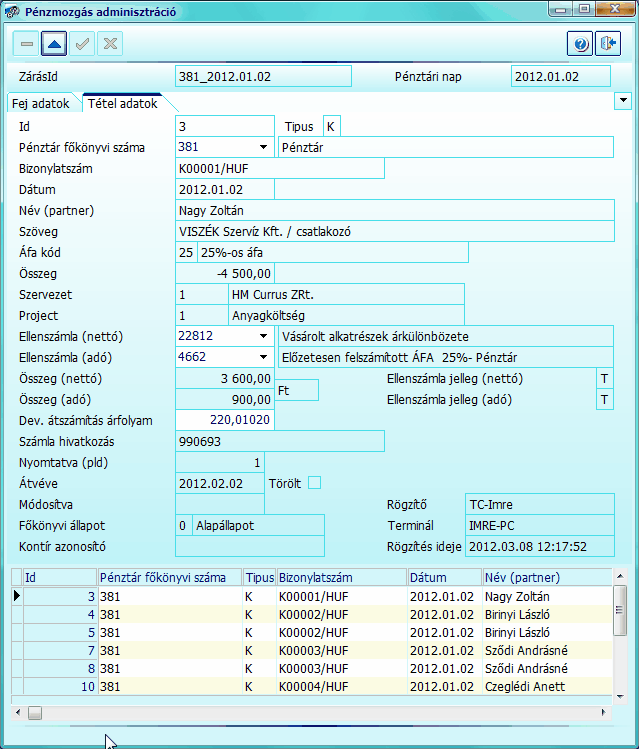Expand the Pénztár főkönyvi száma dropdown
Screen dimensions: 639x749
(263, 147)
